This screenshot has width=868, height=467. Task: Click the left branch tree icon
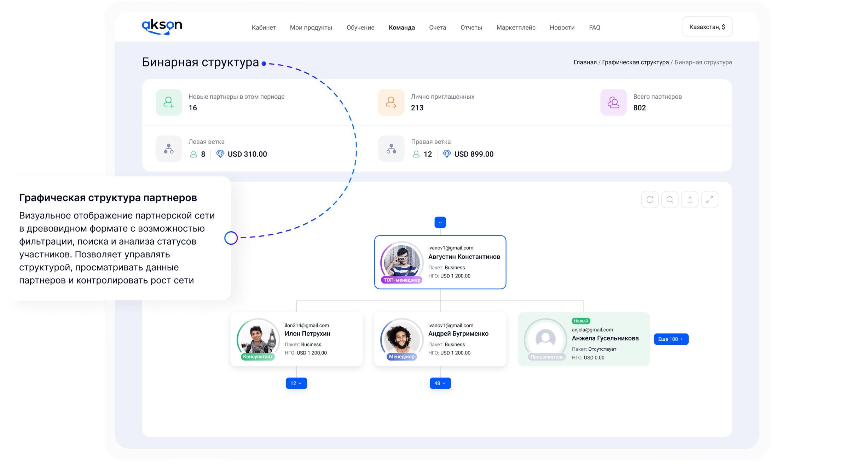(x=169, y=149)
